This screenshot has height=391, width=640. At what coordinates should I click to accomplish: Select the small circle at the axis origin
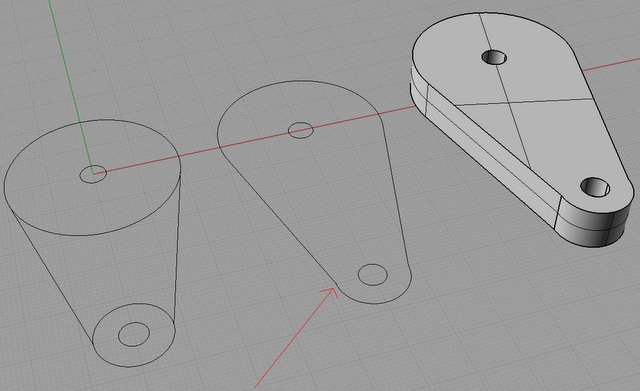pos(93,174)
